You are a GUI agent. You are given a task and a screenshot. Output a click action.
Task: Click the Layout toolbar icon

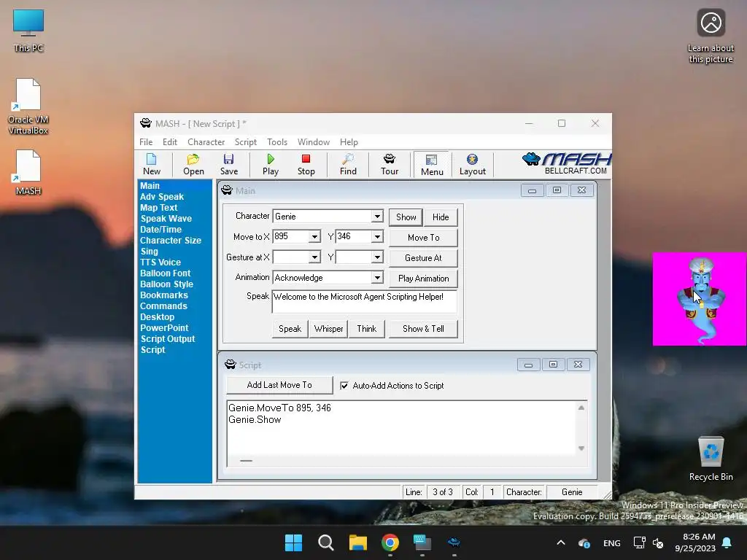coord(472,164)
